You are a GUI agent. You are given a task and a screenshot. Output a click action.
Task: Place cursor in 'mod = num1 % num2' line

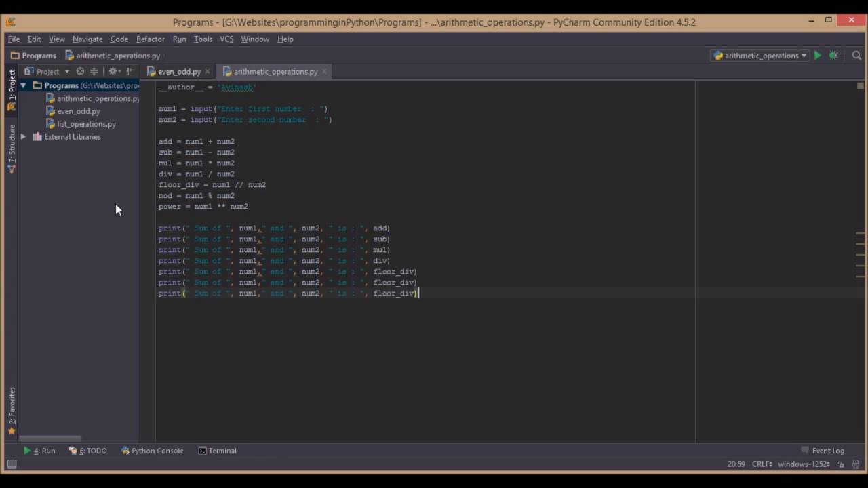tap(196, 196)
